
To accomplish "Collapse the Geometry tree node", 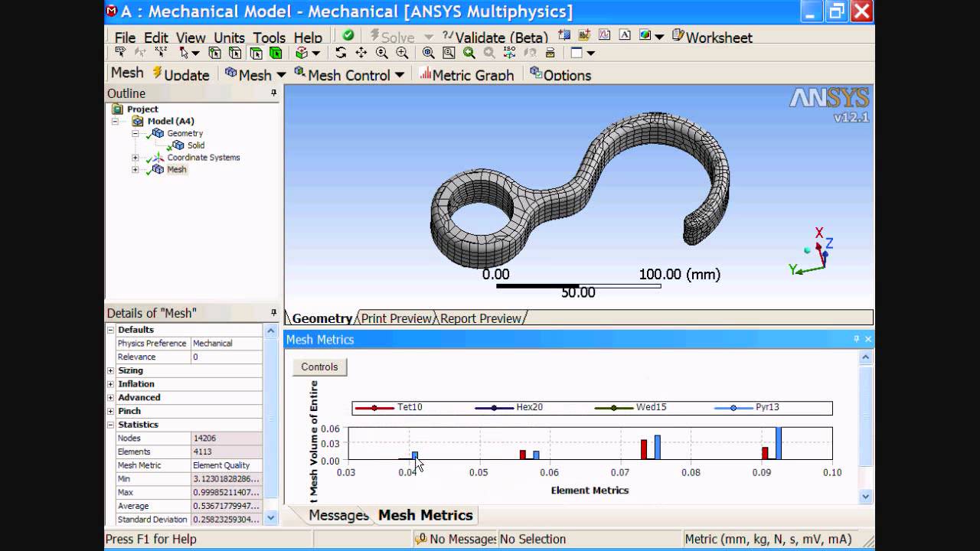I will (136, 133).
